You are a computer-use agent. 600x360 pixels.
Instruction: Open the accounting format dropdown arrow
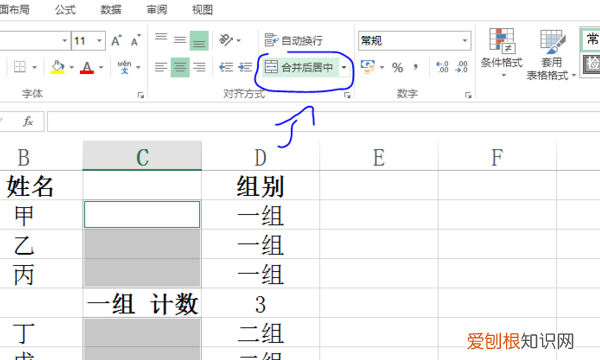(x=382, y=68)
